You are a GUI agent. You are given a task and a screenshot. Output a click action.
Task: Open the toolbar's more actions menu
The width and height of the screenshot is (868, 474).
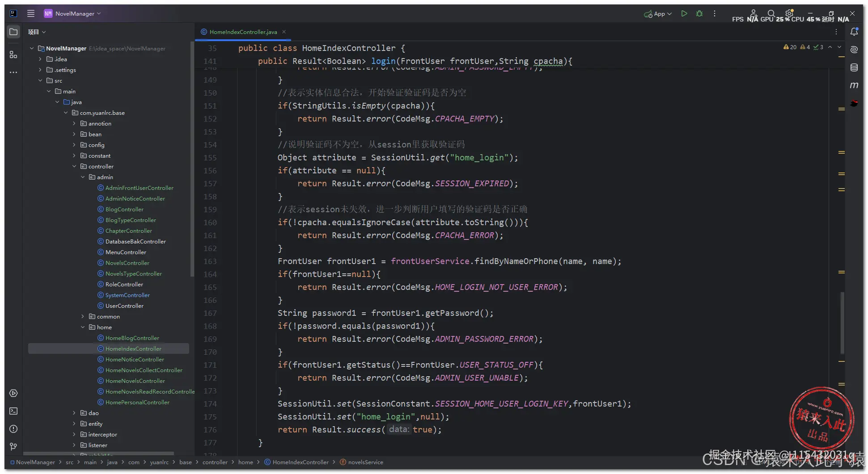pyautogui.click(x=715, y=13)
